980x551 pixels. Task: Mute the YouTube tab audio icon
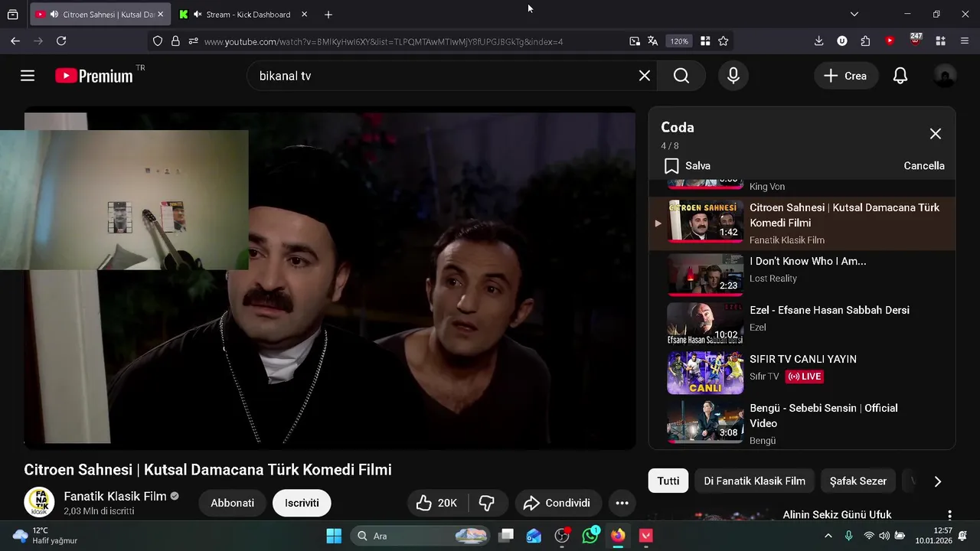click(x=54, y=15)
